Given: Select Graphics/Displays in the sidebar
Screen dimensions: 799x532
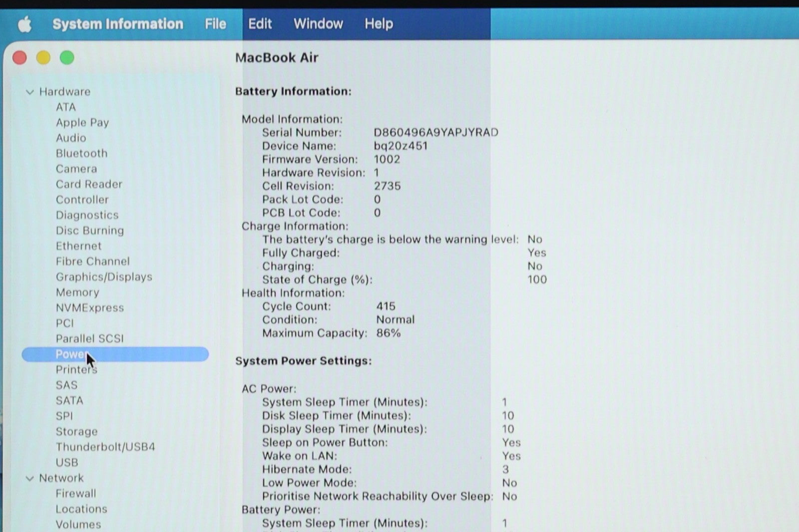Looking at the screenshot, I should coord(104,277).
